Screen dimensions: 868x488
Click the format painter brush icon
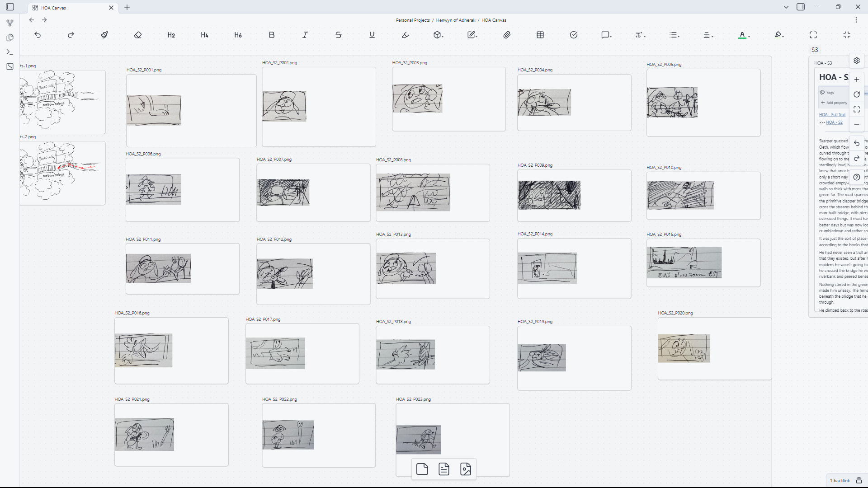[104, 35]
